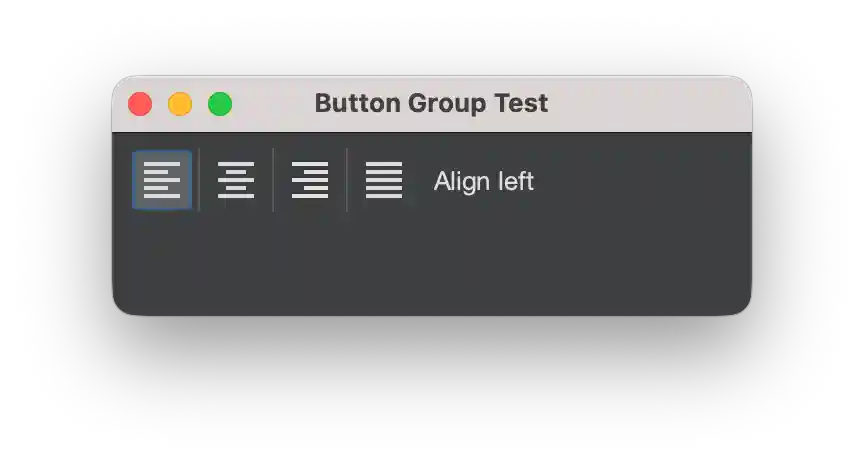864x464 pixels.
Task: Toggle the highlighted left-alignment button
Action: click(162, 180)
